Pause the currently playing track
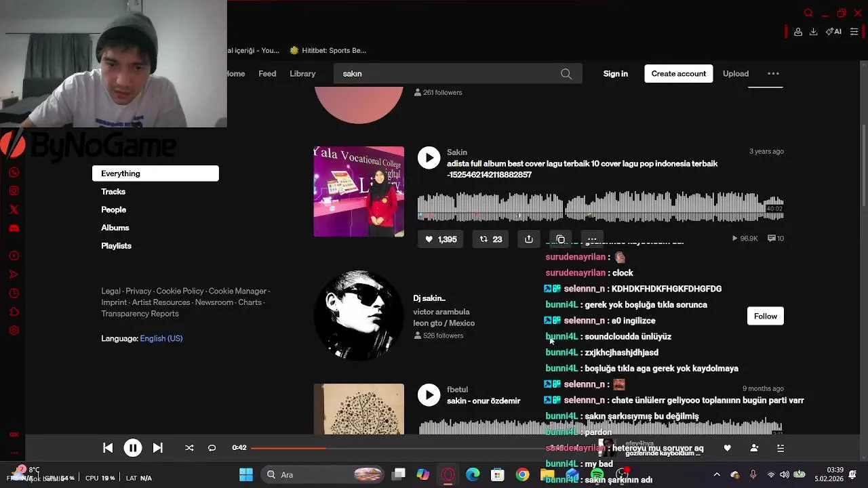Image resolution: width=868 pixels, height=488 pixels. 133,448
